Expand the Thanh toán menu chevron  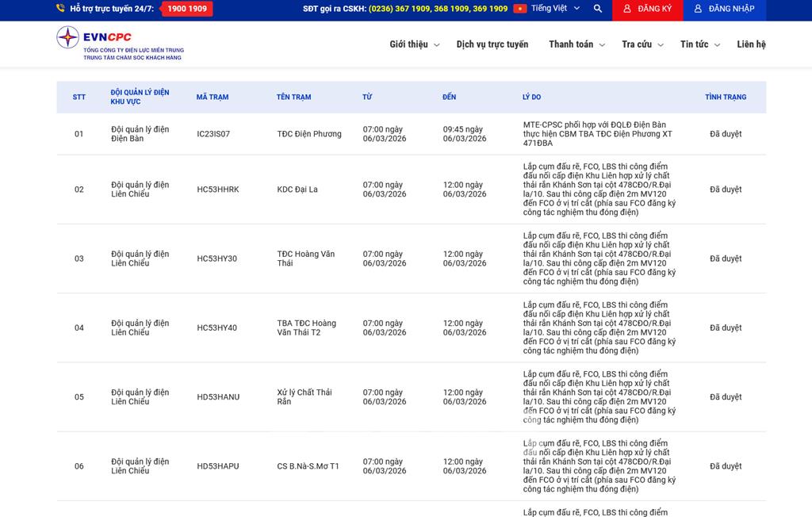602,45
